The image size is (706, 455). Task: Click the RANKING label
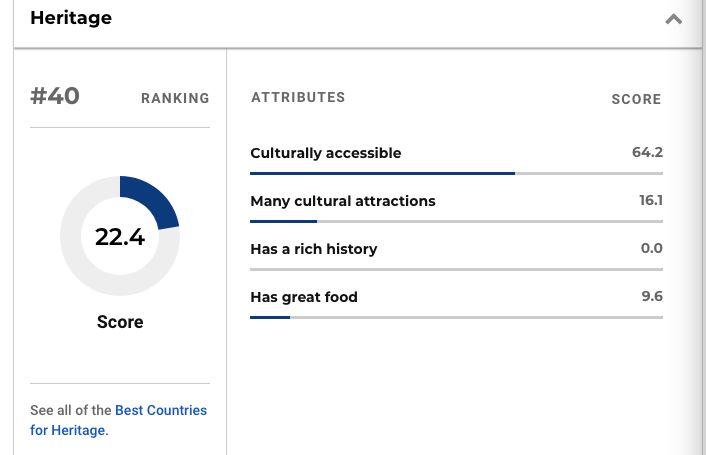coord(175,98)
